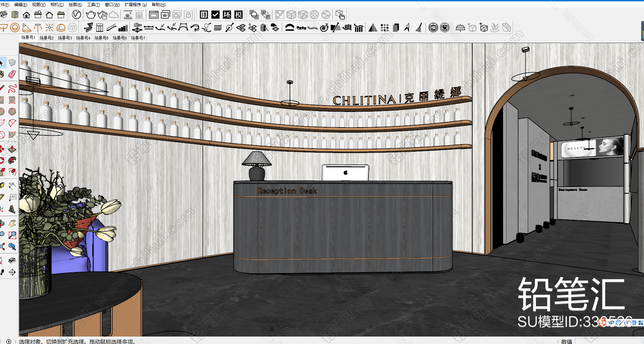The width and height of the screenshot is (644, 344).
Task: Click the info circle in status bar
Action: pos(9,341)
